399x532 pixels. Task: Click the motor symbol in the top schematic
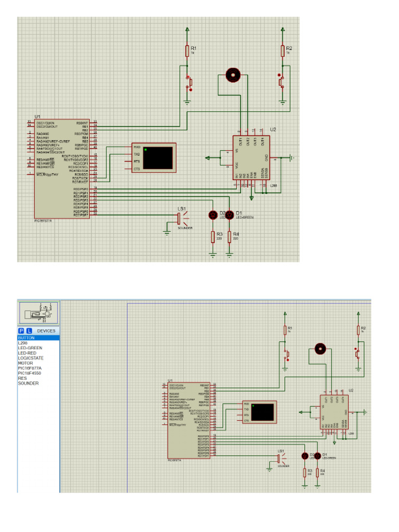point(232,75)
